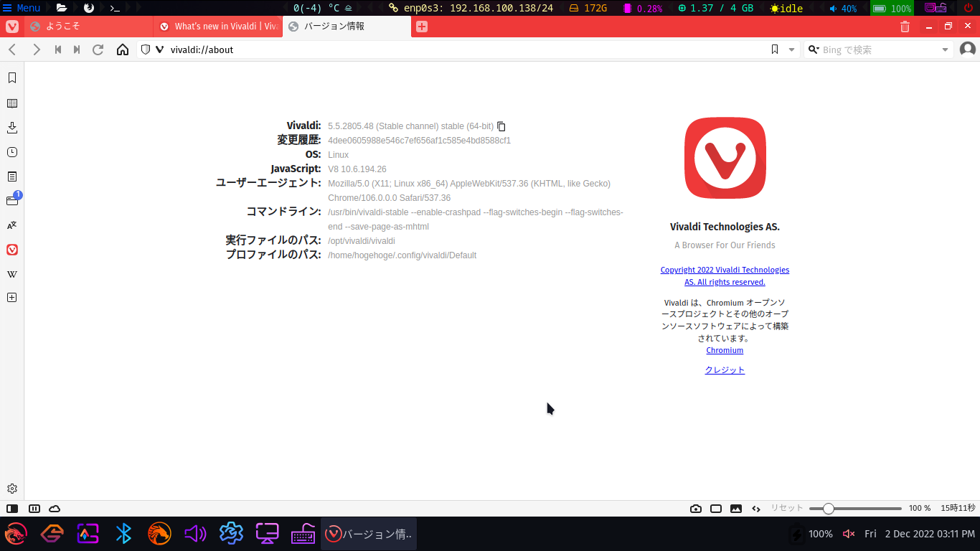Viewport: 980px width, 551px height.
Task: Open the closed tabs trash can
Action: tap(905, 27)
